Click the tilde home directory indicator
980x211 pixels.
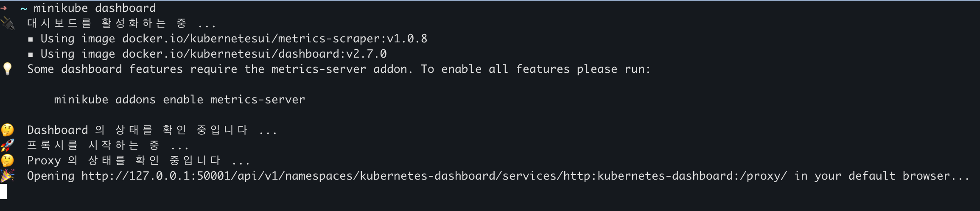(x=24, y=8)
